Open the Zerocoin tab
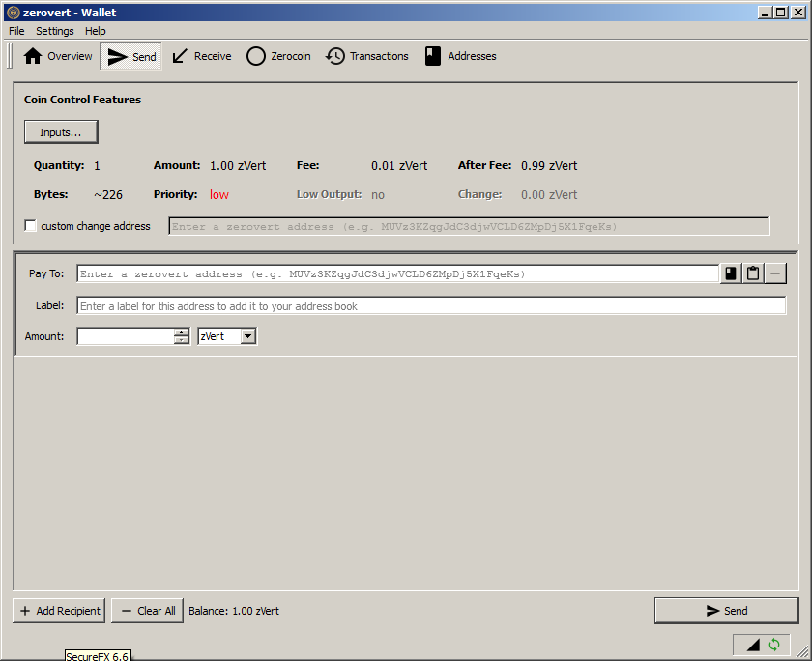The width and height of the screenshot is (812, 661). click(278, 56)
